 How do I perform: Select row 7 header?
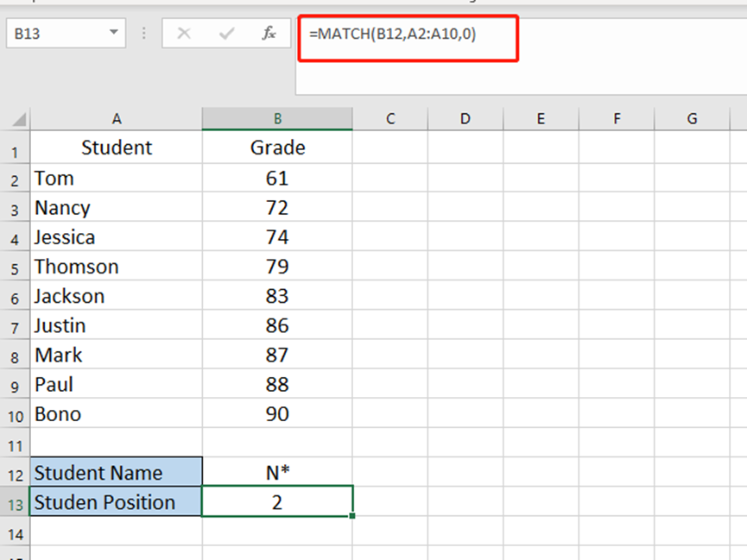click(15, 325)
